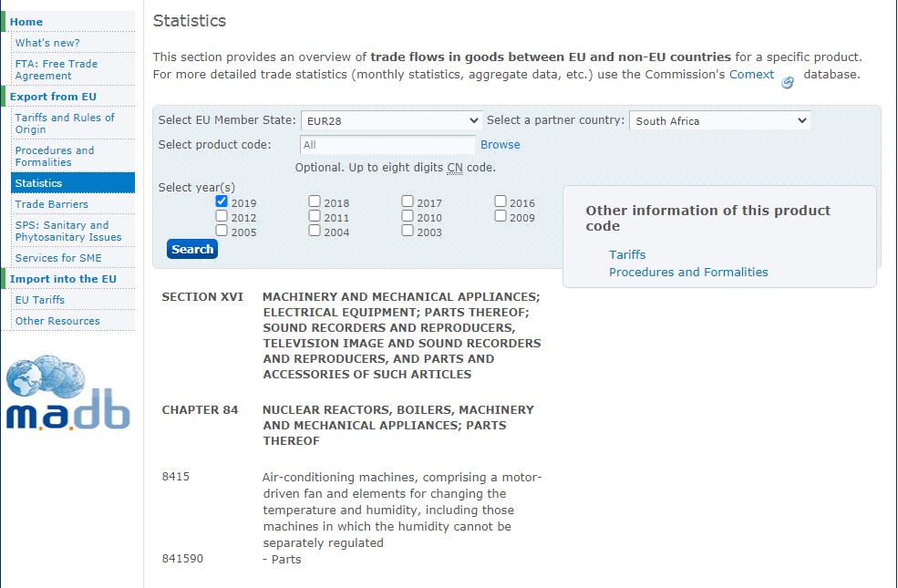The image size is (898, 588).
Task: Click the Comext external link icon
Action: click(x=788, y=82)
